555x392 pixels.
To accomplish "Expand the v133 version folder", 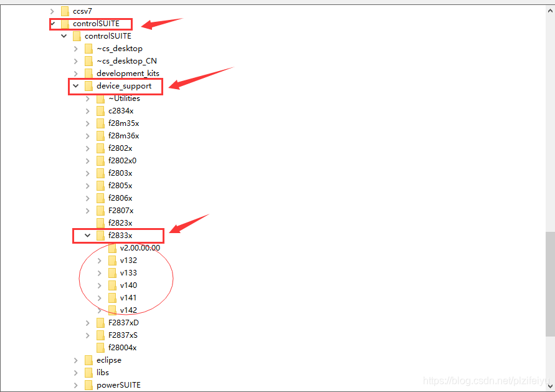I will 100,273.
